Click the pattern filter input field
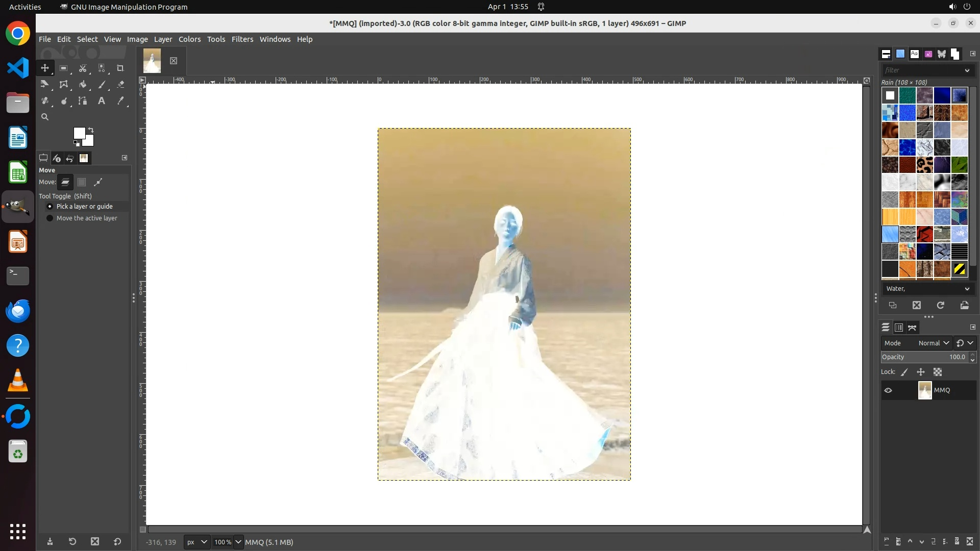The width and height of the screenshot is (980, 551). [x=922, y=70]
